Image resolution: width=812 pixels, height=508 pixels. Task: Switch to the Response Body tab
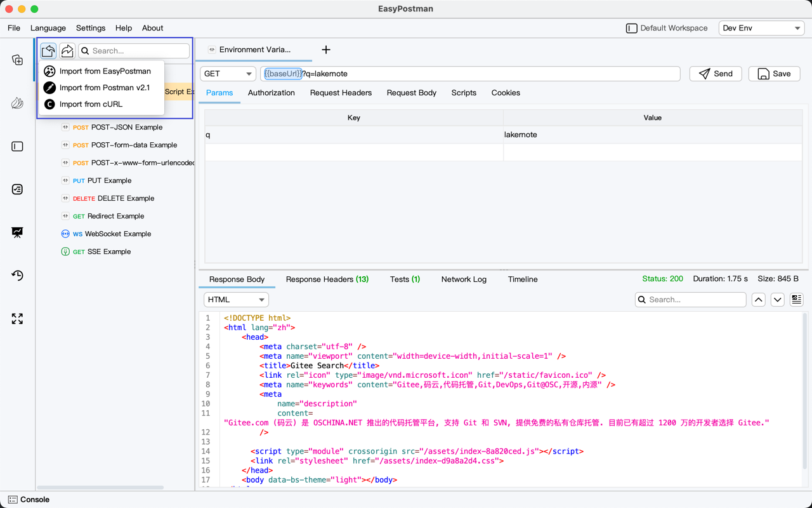click(237, 279)
